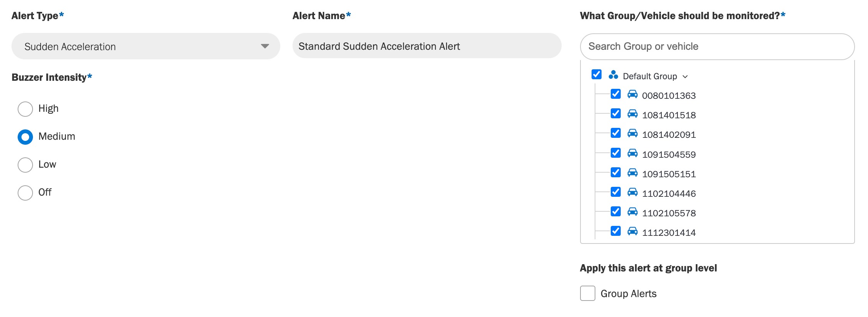This screenshot has height=317, width=868.
Task: Click the Default Group cluster icon
Action: tap(613, 75)
